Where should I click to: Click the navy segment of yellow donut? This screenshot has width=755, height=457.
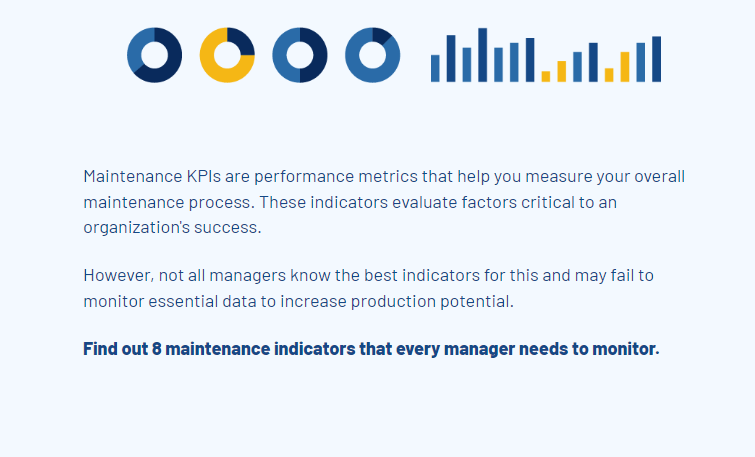click(x=242, y=41)
